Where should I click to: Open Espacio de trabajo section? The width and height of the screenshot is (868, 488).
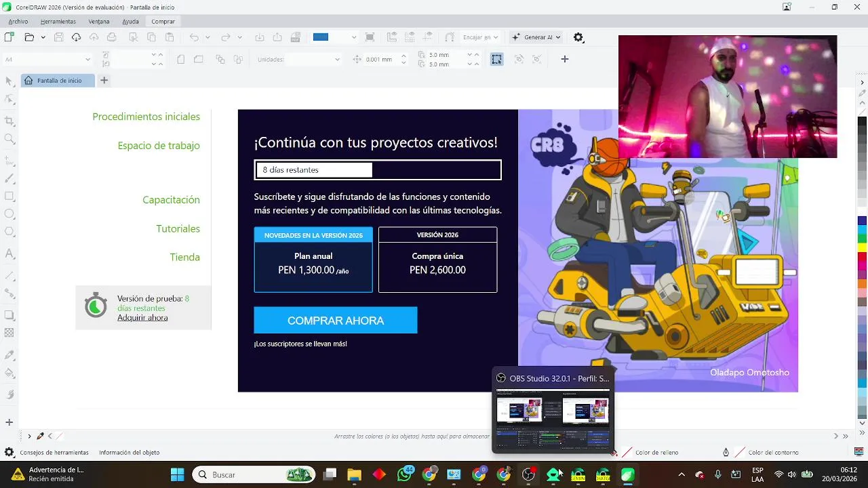pos(159,146)
